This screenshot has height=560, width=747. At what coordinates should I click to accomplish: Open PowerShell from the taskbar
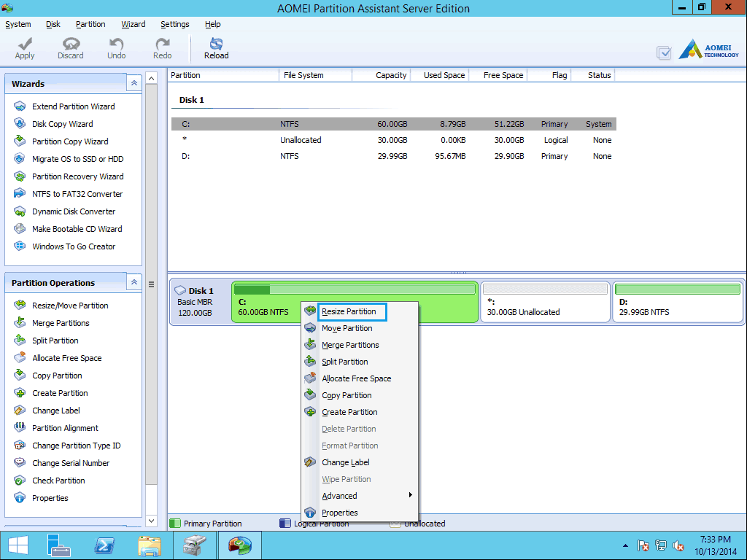pos(104,545)
